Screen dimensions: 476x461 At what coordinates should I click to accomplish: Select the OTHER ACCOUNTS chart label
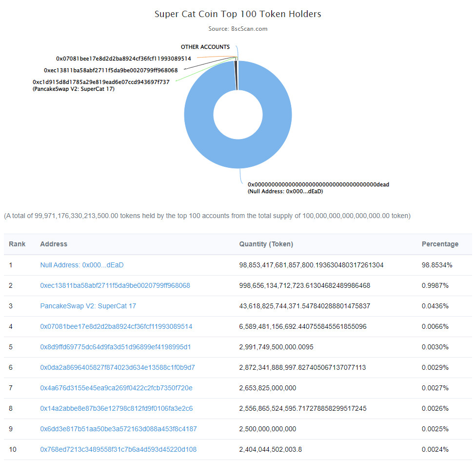pyautogui.click(x=205, y=47)
